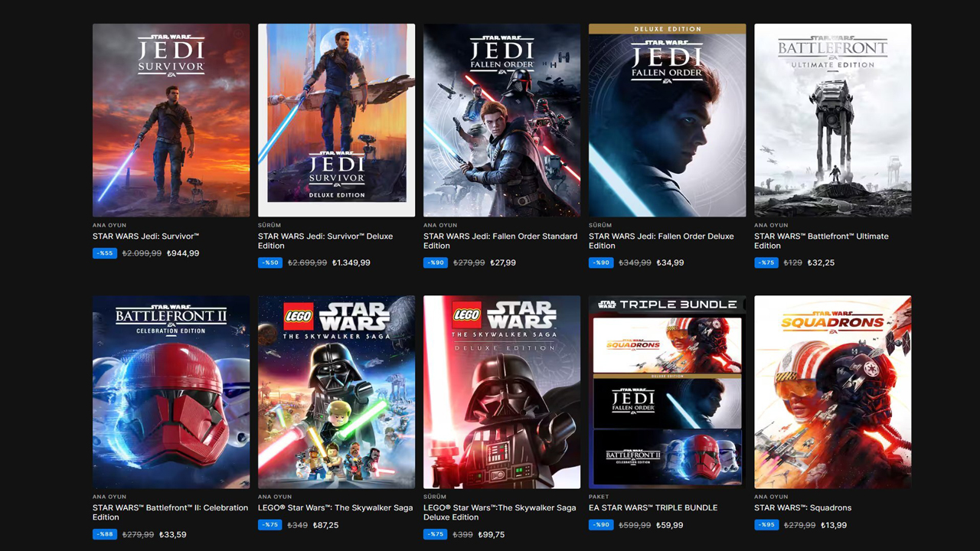Screen dimensions: 980x551
Task: Click the -%90 badge under Fallen Order Standard
Action: [436, 262]
